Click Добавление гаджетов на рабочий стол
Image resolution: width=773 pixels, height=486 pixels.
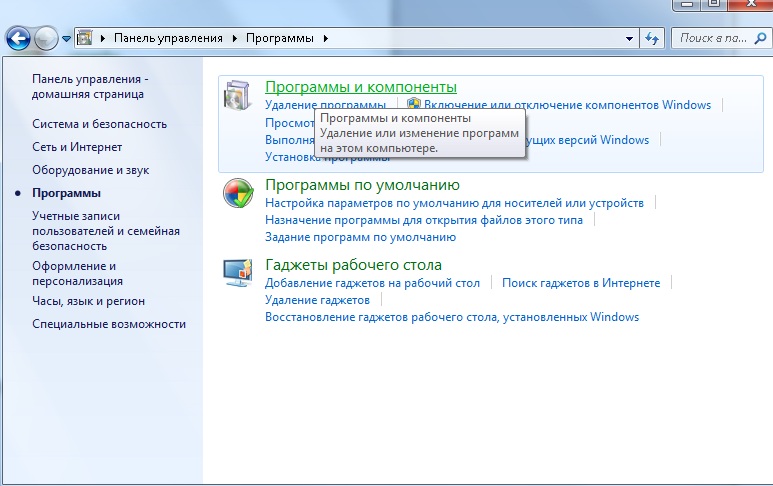(x=372, y=283)
